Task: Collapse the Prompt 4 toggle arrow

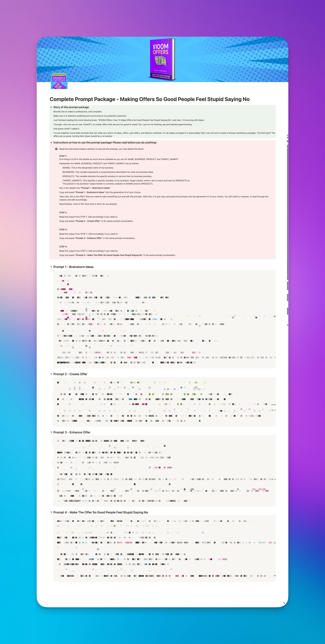Action: coord(51,512)
